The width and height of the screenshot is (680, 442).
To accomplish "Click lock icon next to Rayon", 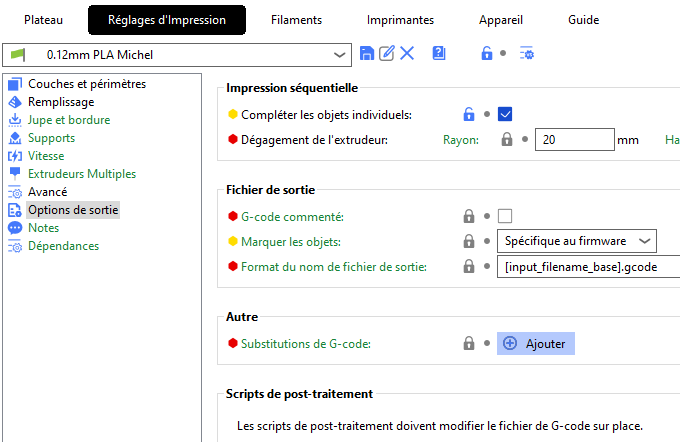I will [507, 140].
